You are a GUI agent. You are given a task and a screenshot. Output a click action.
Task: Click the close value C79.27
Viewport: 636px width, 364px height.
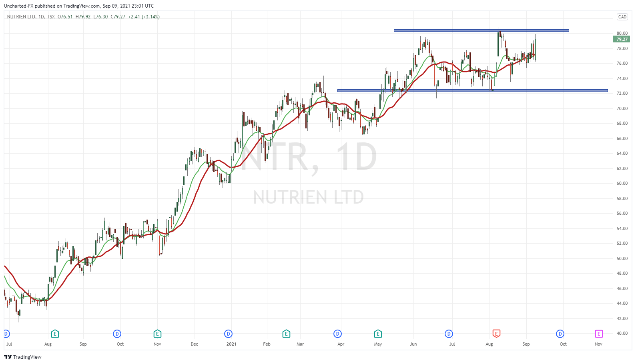[x=118, y=17]
